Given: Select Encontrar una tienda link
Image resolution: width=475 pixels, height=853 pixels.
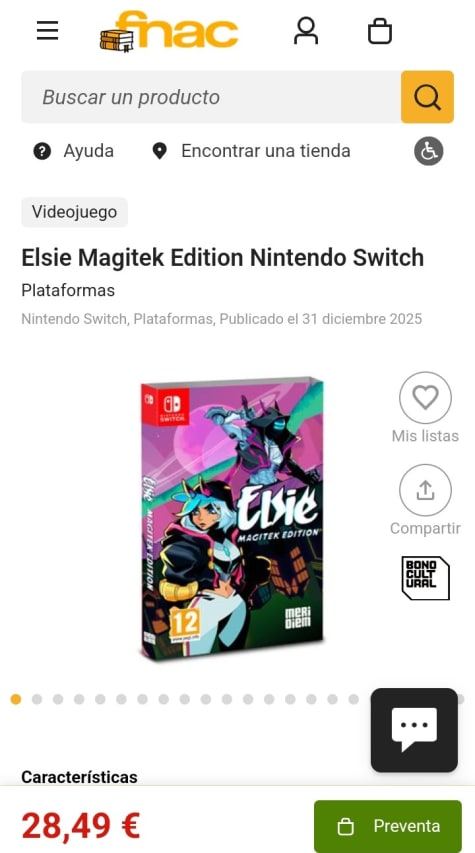Looking at the screenshot, I should point(251,151).
